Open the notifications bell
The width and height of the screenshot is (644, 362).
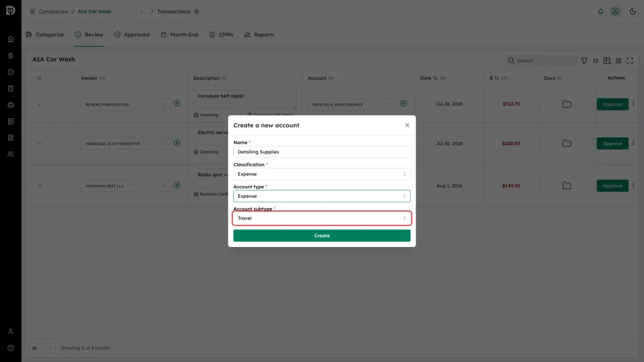[601, 11]
